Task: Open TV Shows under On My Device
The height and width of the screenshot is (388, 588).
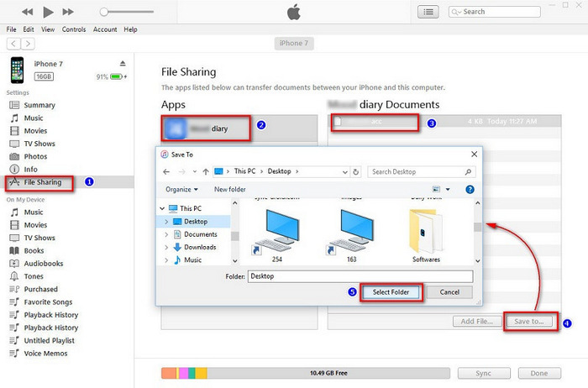Action: (39, 238)
